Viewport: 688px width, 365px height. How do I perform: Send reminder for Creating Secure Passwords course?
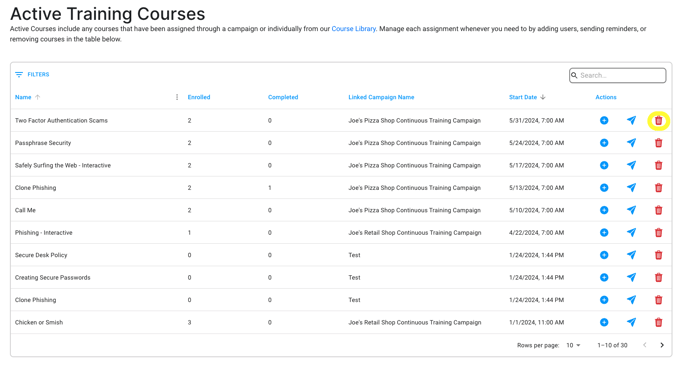tap(631, 277)
